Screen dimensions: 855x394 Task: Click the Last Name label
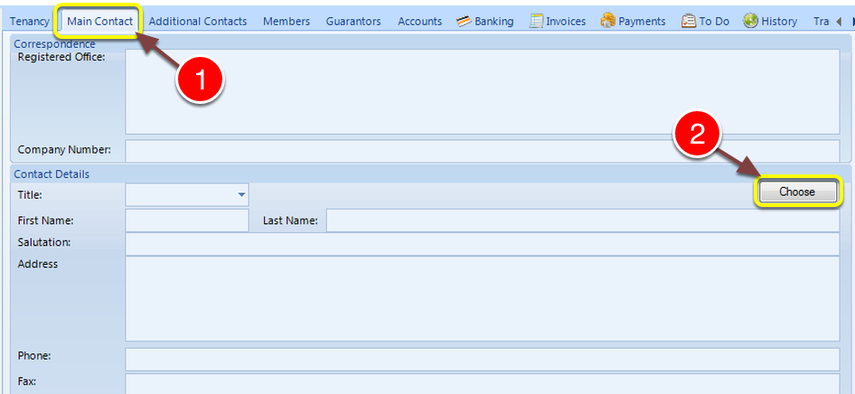coord(290,220)
